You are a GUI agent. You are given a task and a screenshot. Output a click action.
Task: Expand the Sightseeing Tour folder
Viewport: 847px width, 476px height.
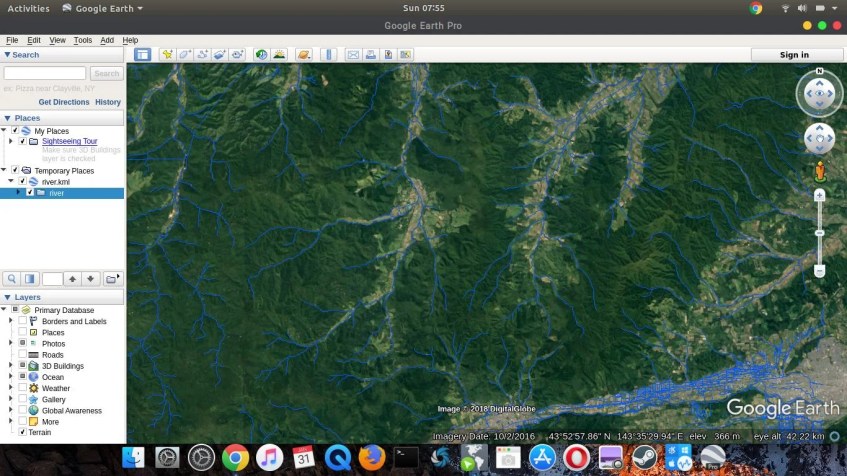point(11,141)
